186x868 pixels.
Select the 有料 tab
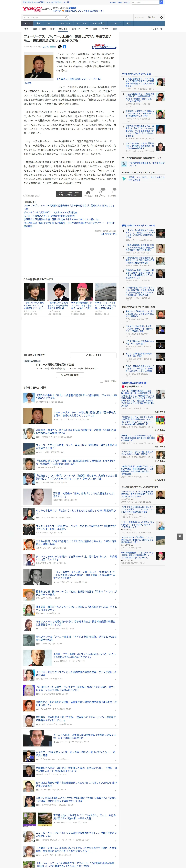128,24
